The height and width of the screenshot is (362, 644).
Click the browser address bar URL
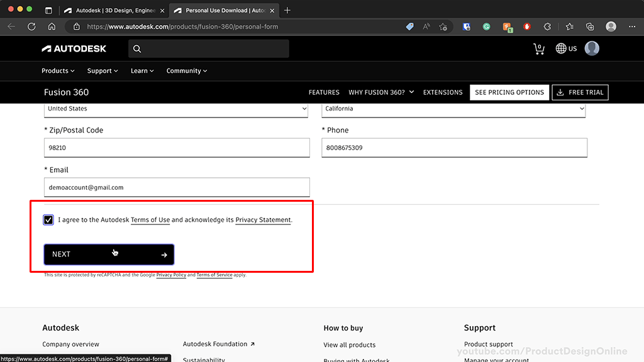tap(182, 26)
